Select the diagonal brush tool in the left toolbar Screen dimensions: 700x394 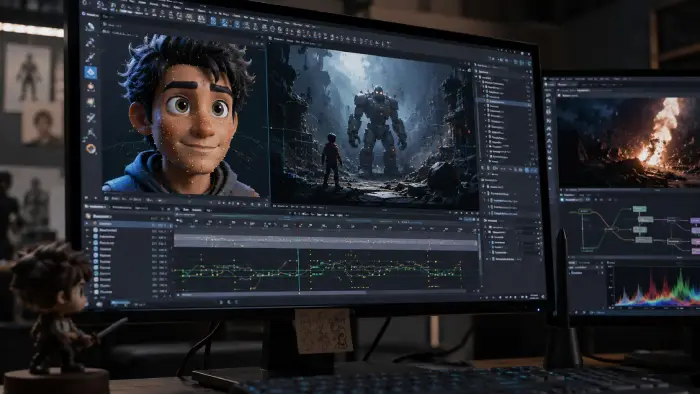[x=91, y=57]
